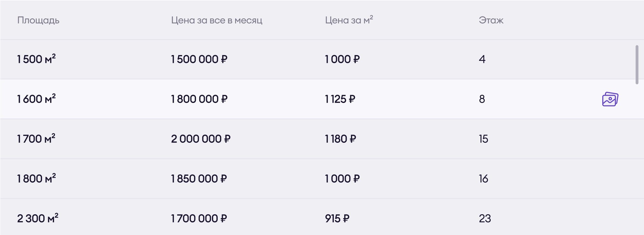Open the photo gallery icon for 1600 m² row
This screenshot has width=644, height=235.
coord(610,99)
